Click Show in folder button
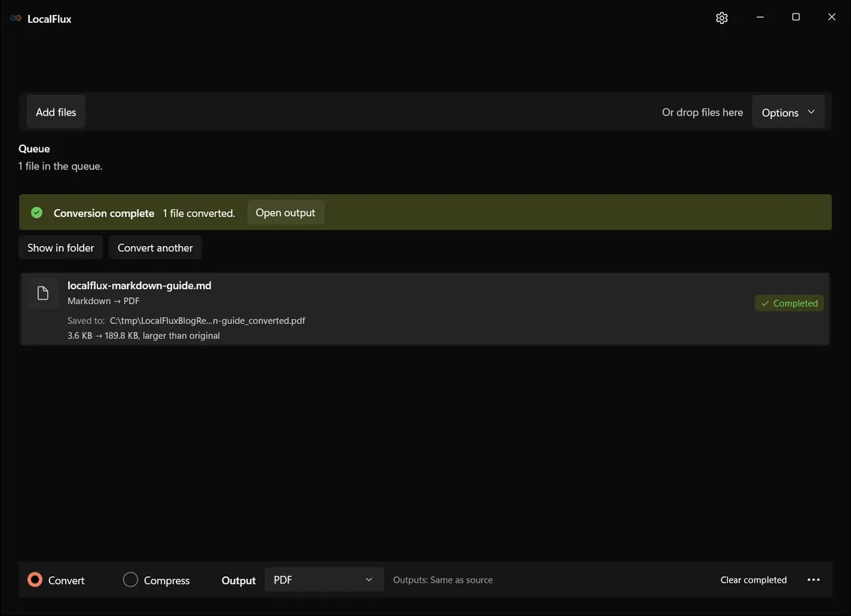The height and width of the screenshot is (616, 851). (x=61, y=247)
